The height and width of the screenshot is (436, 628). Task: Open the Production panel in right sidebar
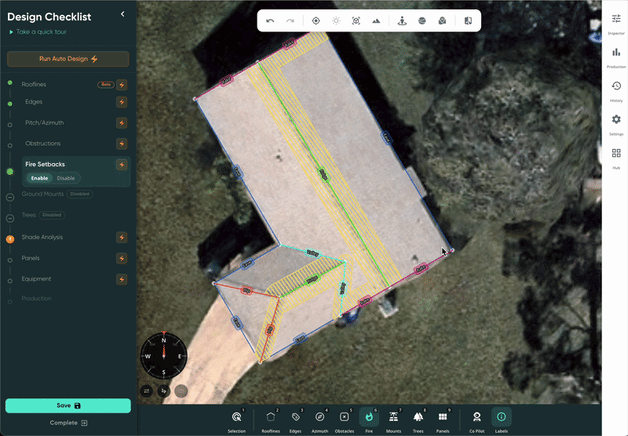click(616, 57)
